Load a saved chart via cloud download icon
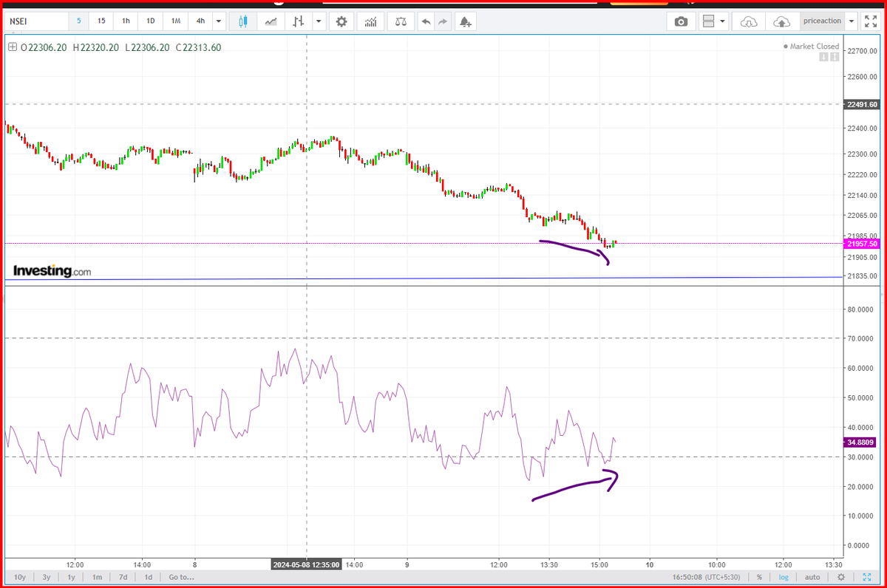Image resolution: width=887 pixels, height=588 pixels. (749, 21)
